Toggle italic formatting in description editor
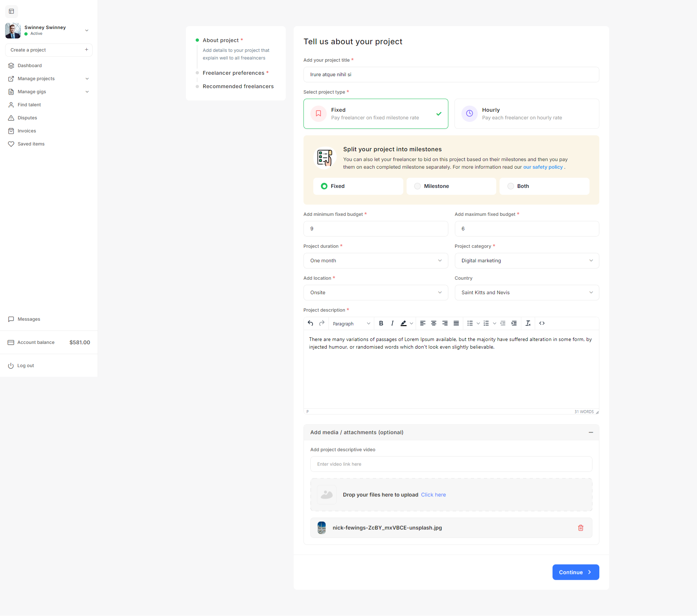 tap(392, 323)
